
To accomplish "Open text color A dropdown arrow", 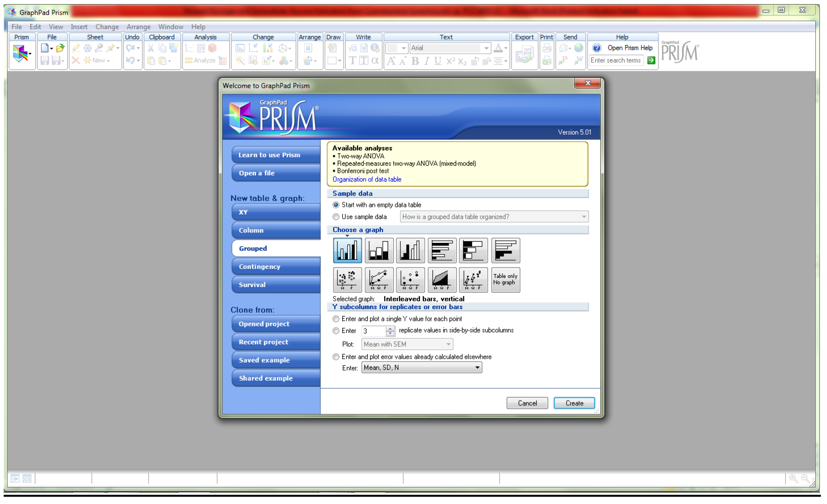I will [x=506, y=48].
